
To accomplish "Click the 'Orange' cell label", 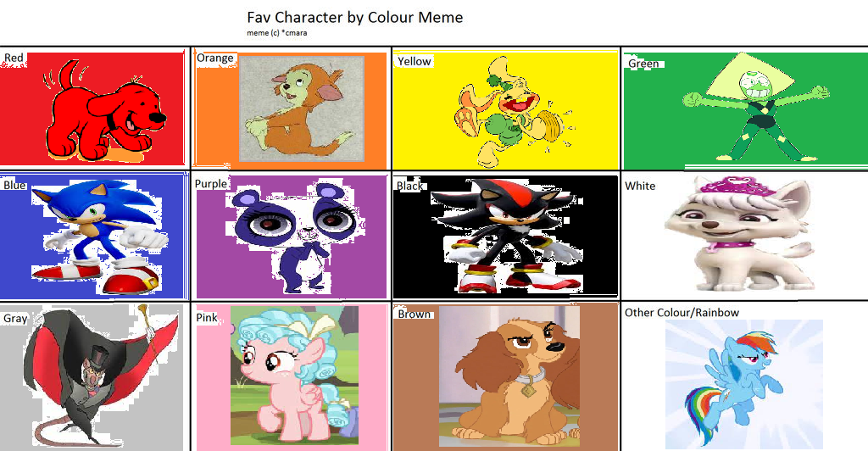I will tap(214, 58).
